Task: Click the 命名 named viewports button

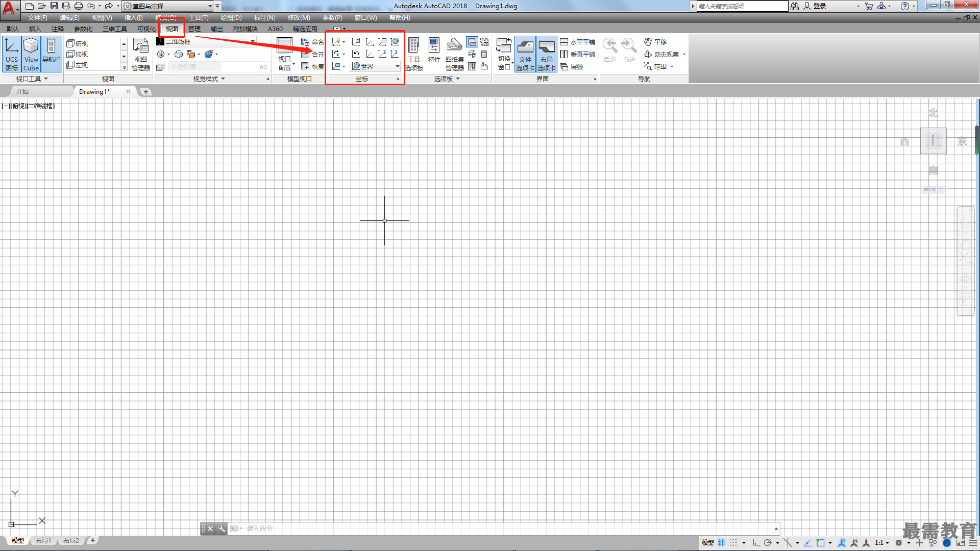Action: click(x=312, y=42)
